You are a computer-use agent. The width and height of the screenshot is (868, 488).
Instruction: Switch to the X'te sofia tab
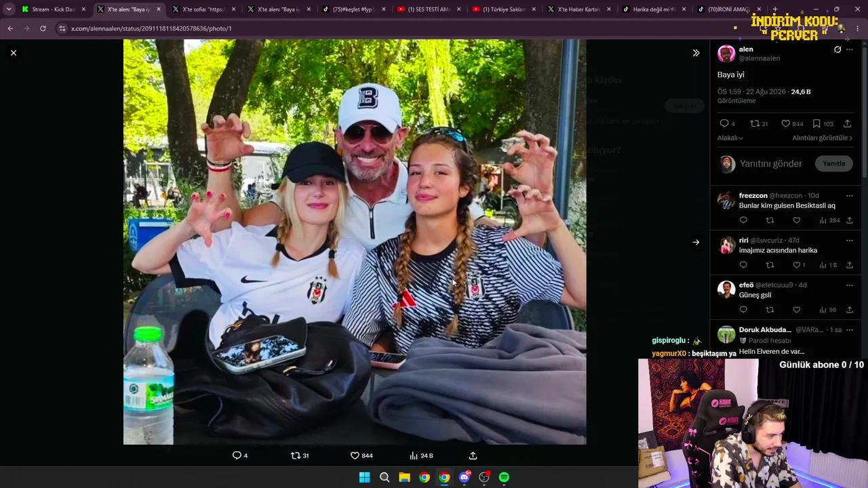pyautogui.click(x=203, y=9)
